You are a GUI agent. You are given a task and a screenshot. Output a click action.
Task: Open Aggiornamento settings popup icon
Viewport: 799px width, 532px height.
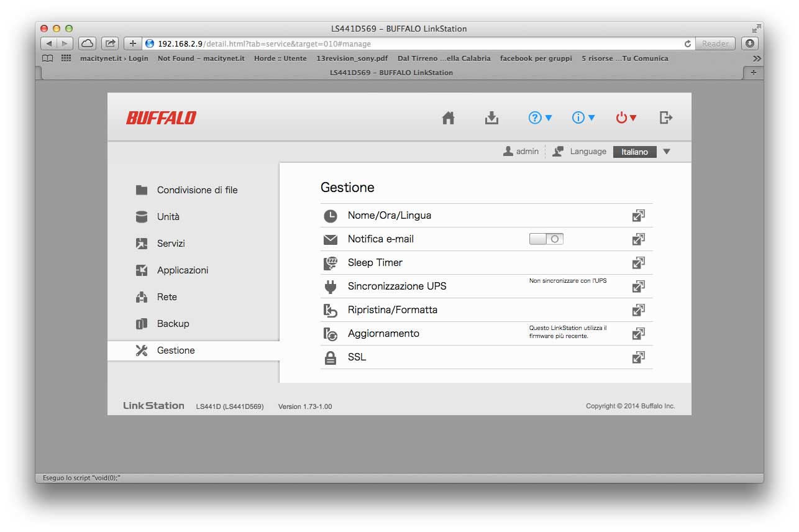coord(638,334)
